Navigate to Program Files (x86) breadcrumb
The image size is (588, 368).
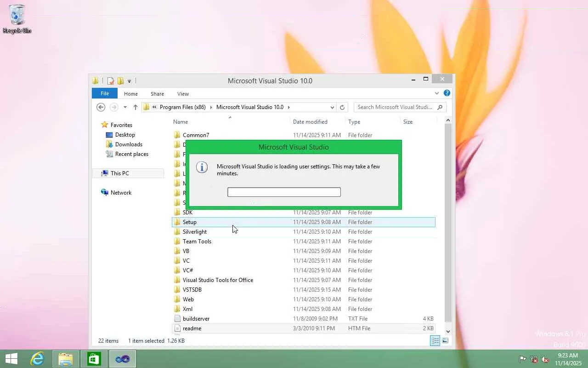pos(183,107)
